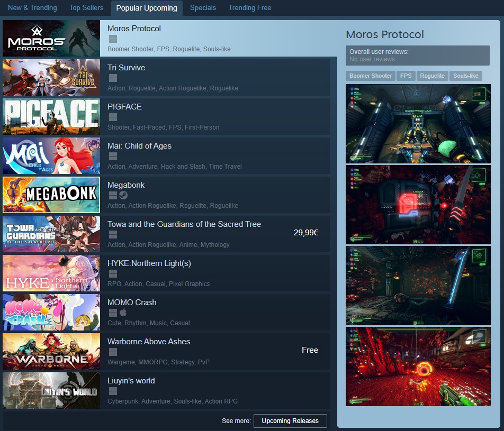The image size is (504, 431).
Task: Click Cyberpunk, Adventure, Souls-like, Action RPG tags
Action: coord(173,401)
